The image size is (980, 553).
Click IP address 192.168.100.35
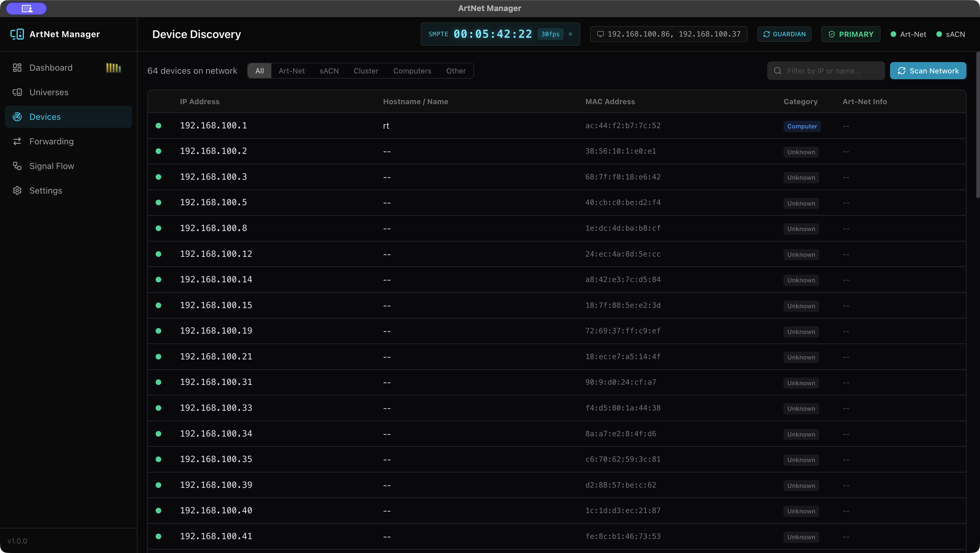pyautogui.click(x=216, y=459)
